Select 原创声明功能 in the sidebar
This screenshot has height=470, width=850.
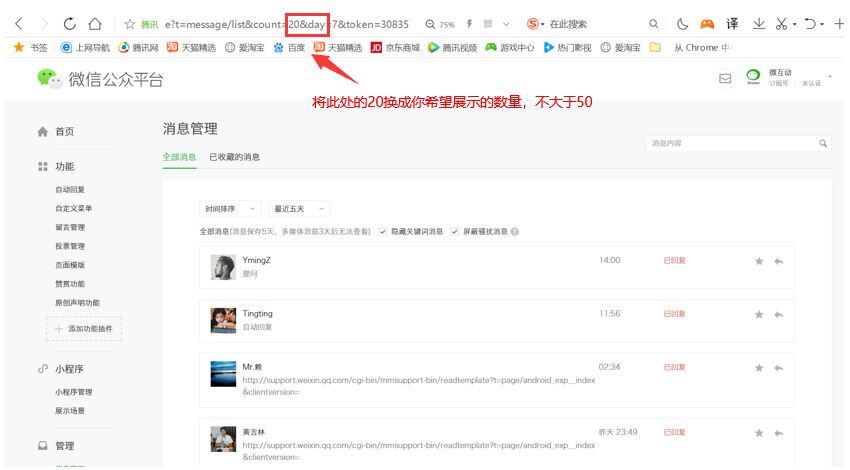point(77,302)
